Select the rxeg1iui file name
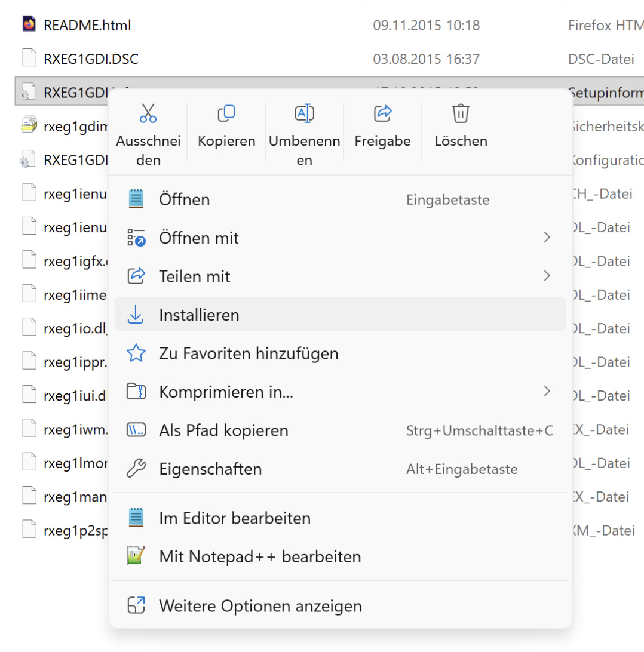644x652 pixels. tap(75, 396)
